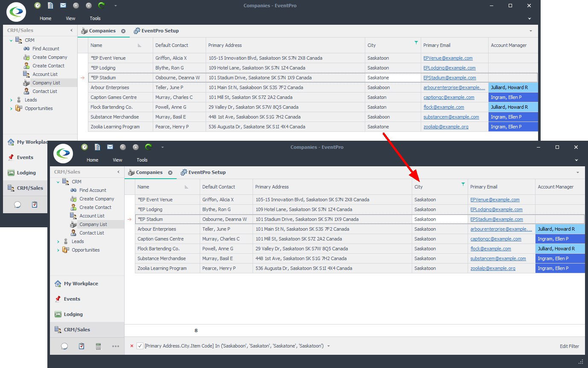This screenshot has height=368, width=588.
Task: Open the Home menu in front window
Action: pyautogui.click(x=93, y=160)
